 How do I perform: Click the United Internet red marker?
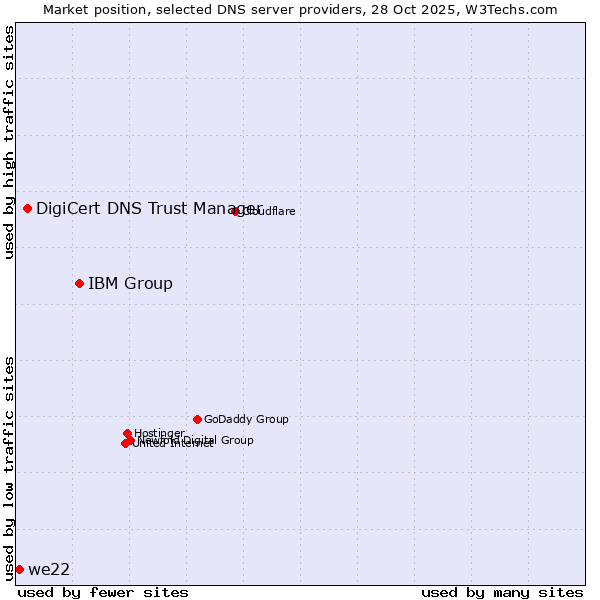coord(125,443)
